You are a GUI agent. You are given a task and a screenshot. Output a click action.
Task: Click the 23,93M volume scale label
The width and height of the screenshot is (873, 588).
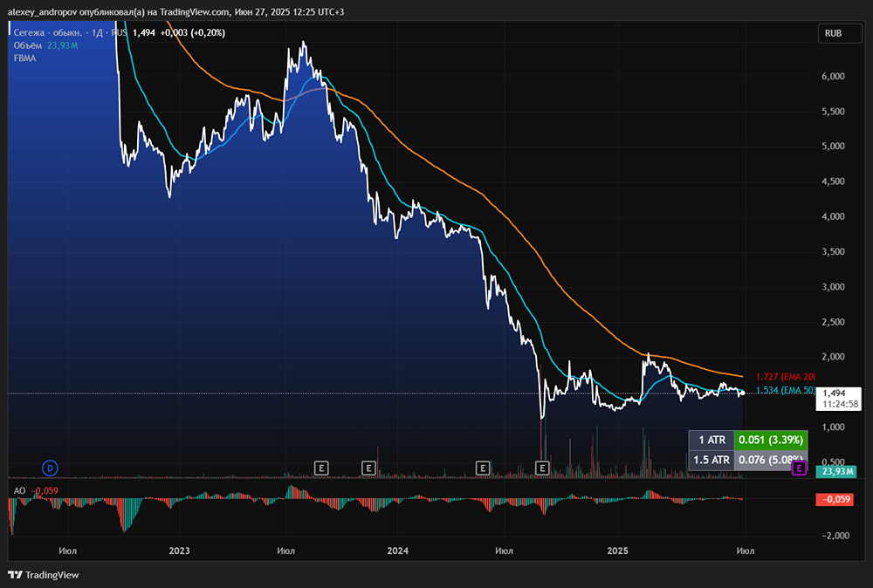[837, 472]
